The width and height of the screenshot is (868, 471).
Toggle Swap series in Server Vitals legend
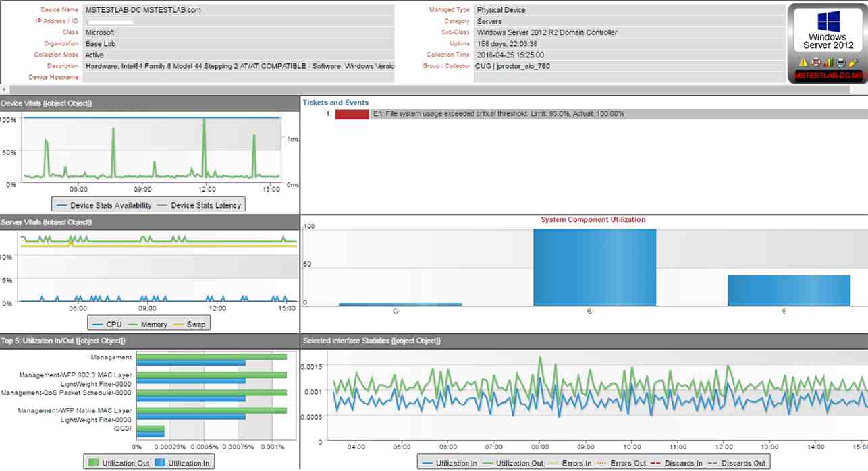188,325
